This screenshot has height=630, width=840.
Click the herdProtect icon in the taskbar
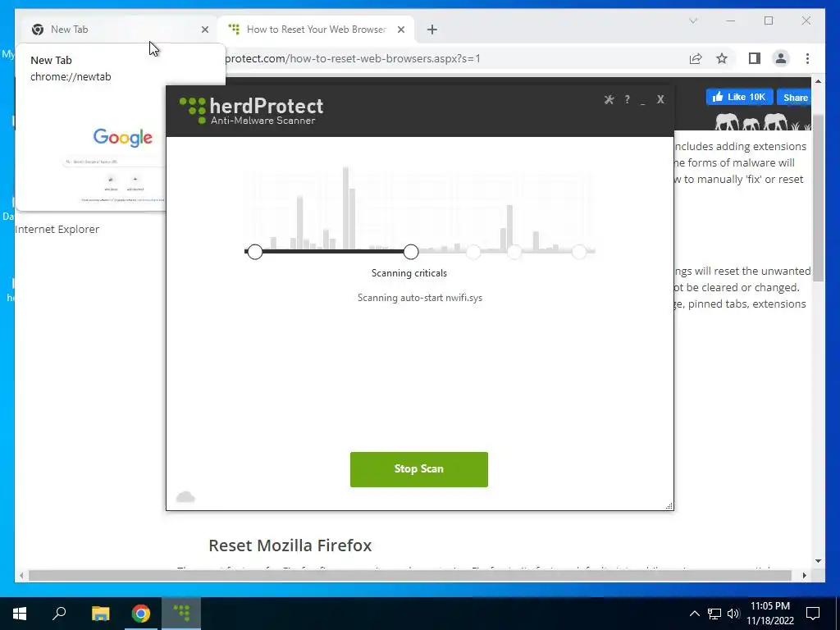(x=181, y=614)
